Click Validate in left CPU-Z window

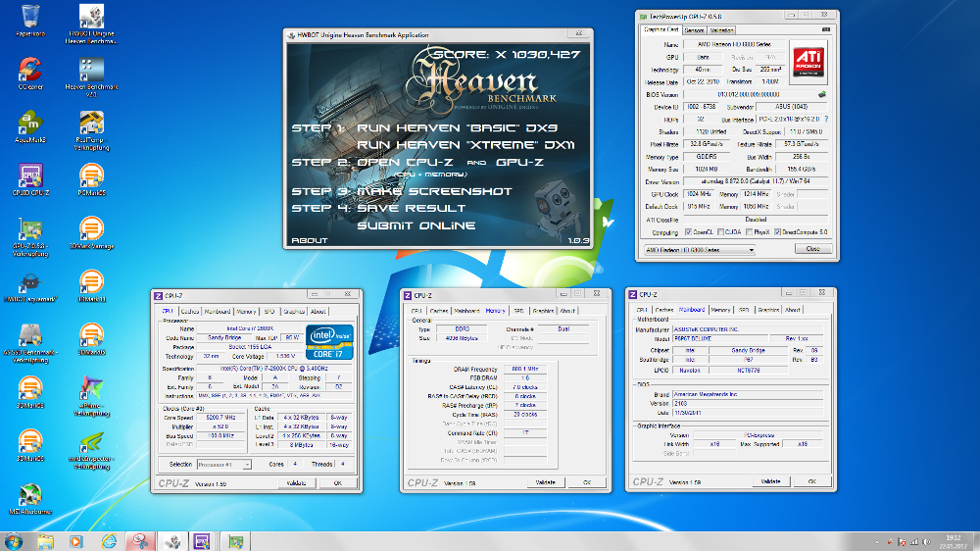[x=296, y=482]
